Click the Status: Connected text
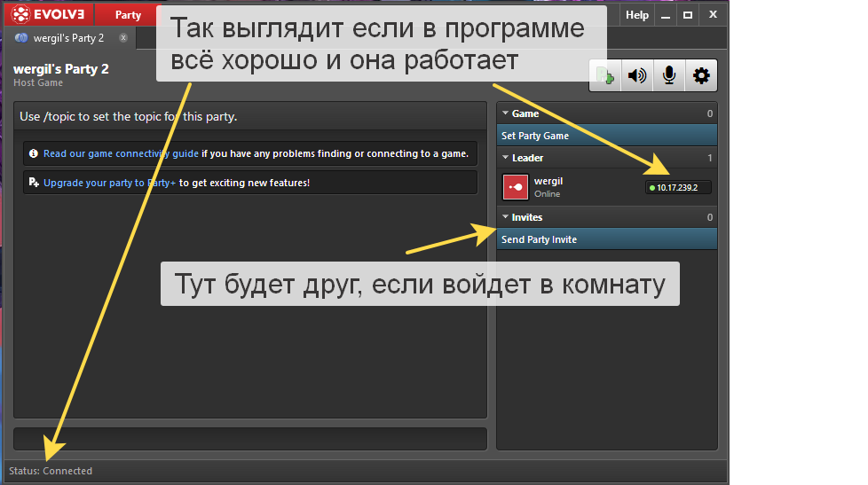The height and width of the screenshot is (485, 868). (x=51, y=471)
